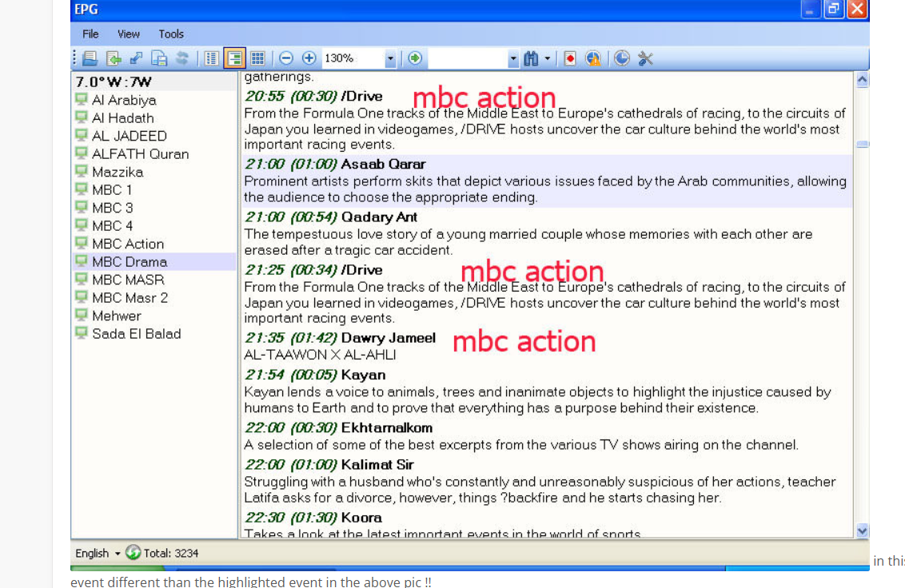Open the Tools menu
Image resolution: width=905 pixels, height=588 pixels.
click(x=171, y=34)
